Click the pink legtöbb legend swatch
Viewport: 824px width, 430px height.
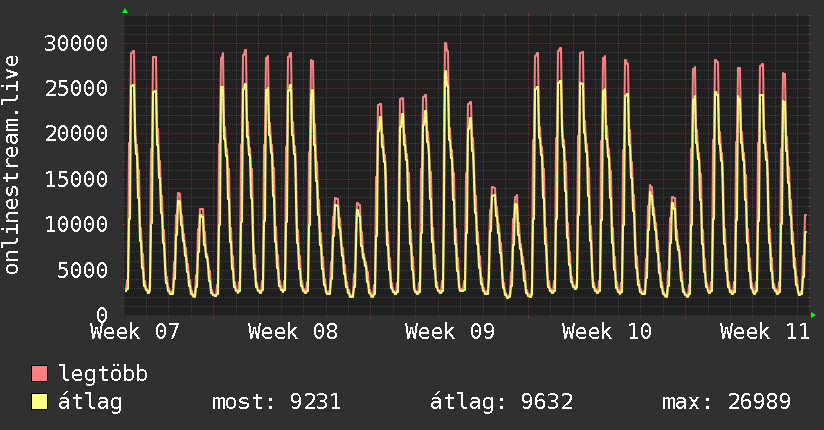[39, 373]
